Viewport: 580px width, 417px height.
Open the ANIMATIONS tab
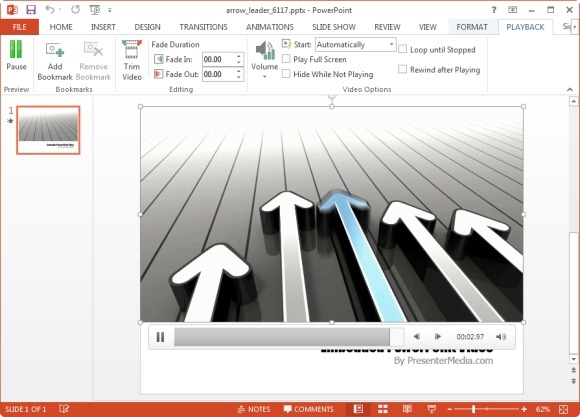(270, 27)
